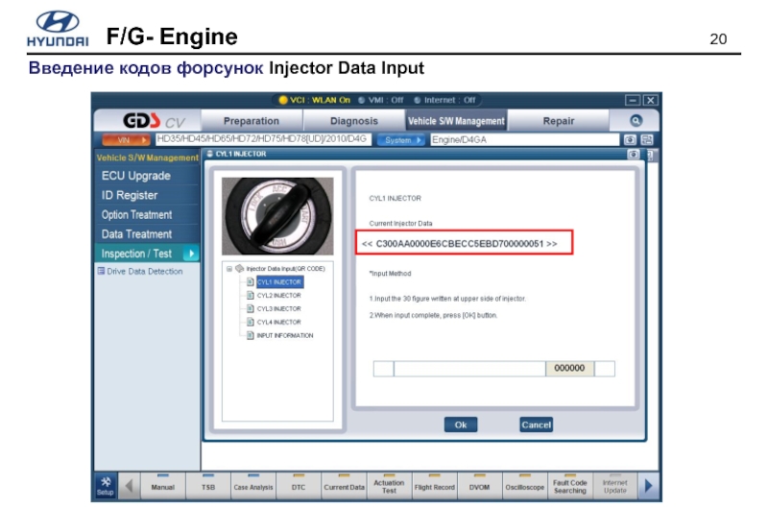
Task: Click the orange VIN button
Action: pyautogui.click(x=126, y=140)
